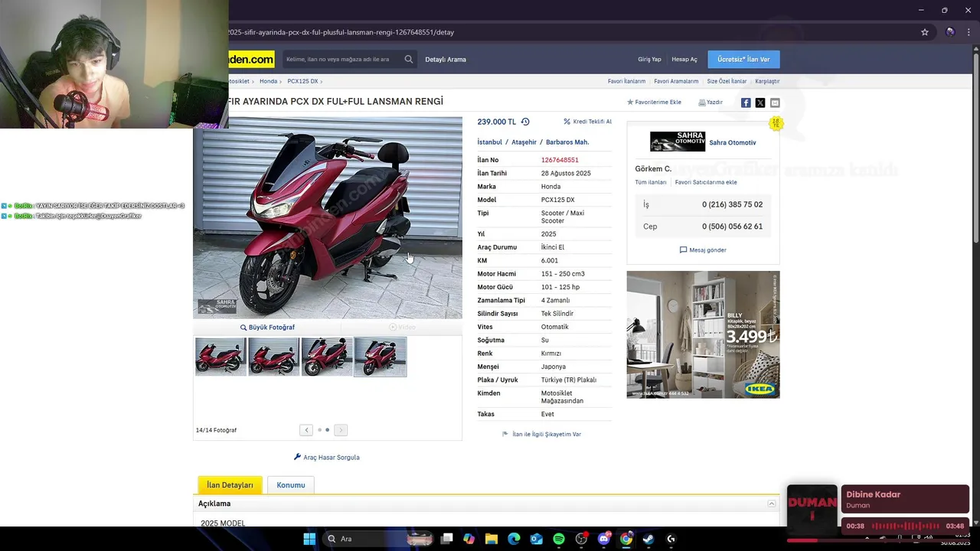
Task: Open Task View on the taskbar
Action: coord(447,539)
